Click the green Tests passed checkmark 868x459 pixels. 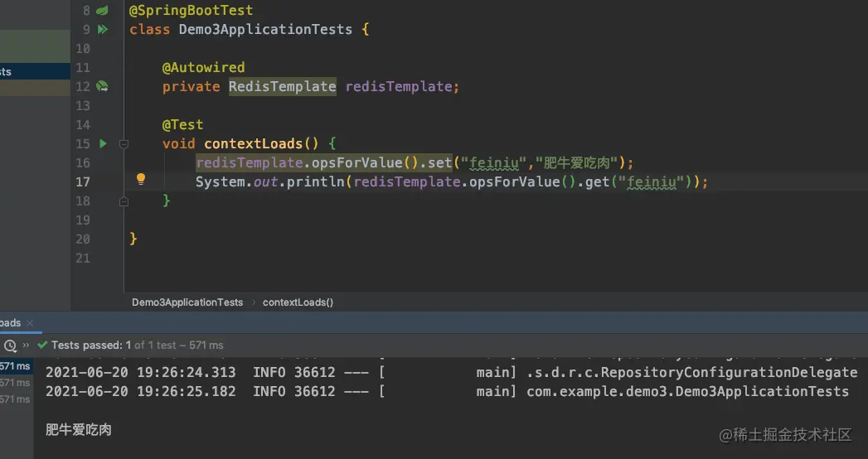(x=42, y=345)
